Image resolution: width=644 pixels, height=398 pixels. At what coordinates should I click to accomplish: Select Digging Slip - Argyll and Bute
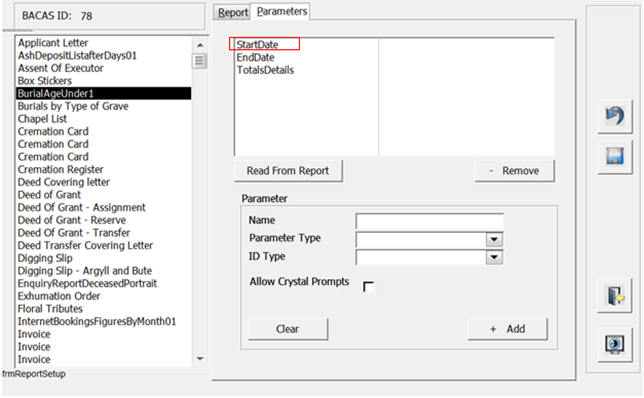pyautogui.click(x=104, y=271)
